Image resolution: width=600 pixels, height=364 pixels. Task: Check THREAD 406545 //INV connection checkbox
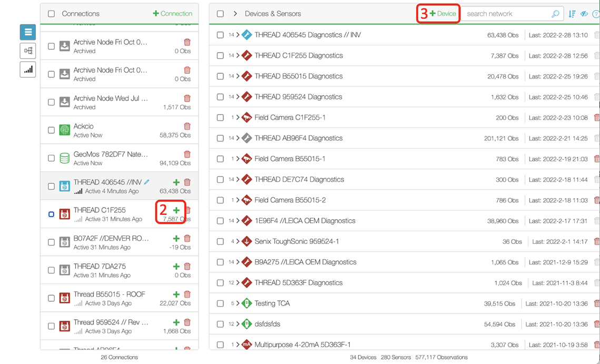(51, 186)
